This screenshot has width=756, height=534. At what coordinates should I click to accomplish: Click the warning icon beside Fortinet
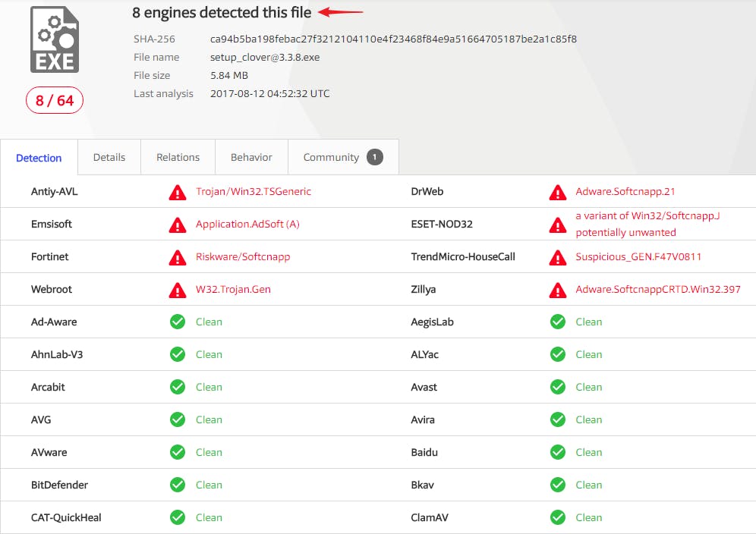click(x=178, y=257)
